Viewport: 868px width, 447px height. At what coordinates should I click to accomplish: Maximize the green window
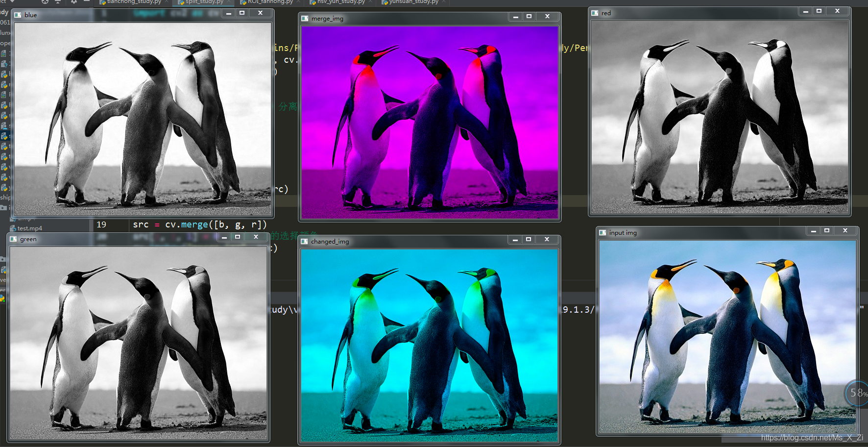point(238,237)
